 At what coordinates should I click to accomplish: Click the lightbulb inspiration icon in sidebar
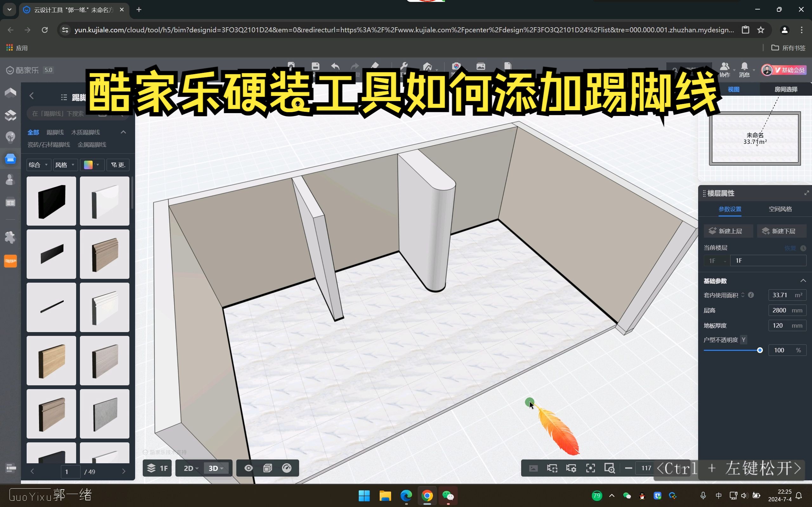11,137
